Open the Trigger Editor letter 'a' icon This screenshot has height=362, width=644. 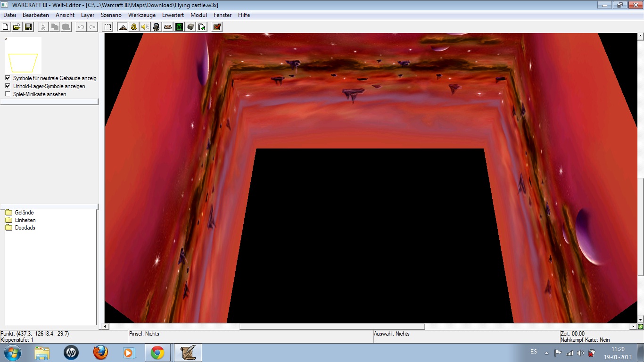click(134, 27)
